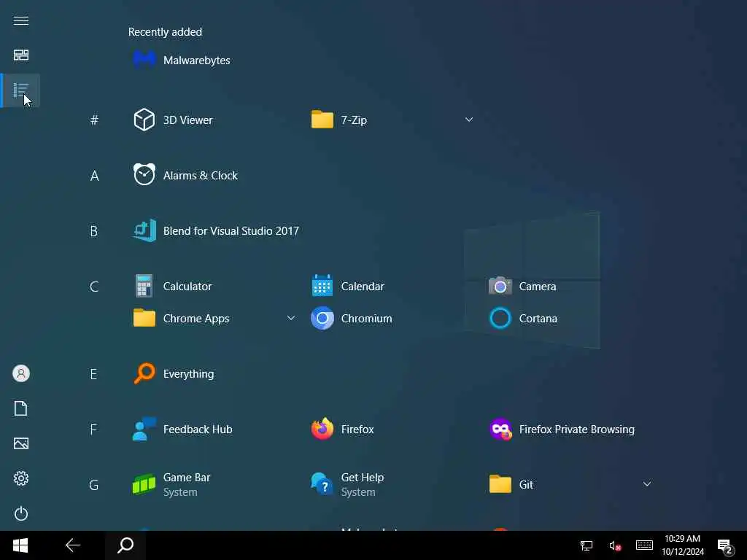Expand the 7-Zip folder chevron
The height and width of the screenshot is (560, 747).
point(469,120)
